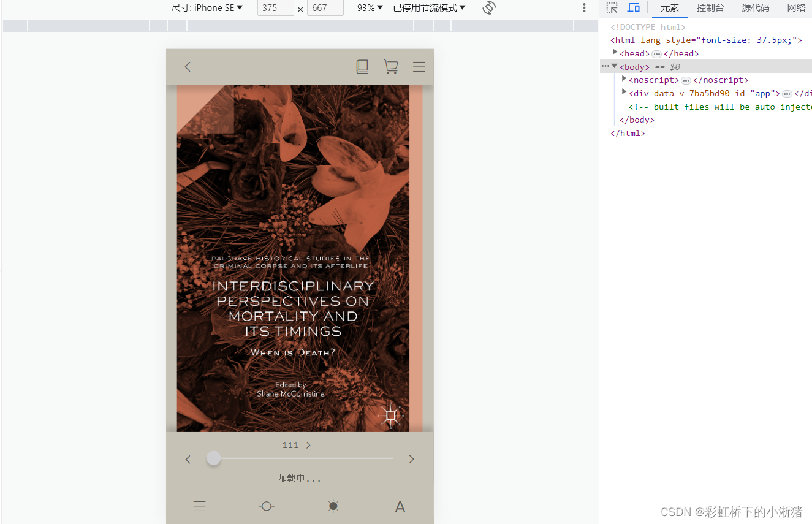Open the font size A icon

click(400, 506)
